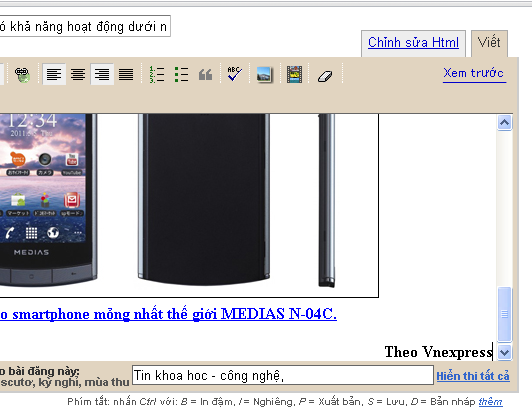The height and width of the screenshot is (420, 532).
Task: Switch to Chỉnh sửa Html tab
Action: (x=413, y=43)
